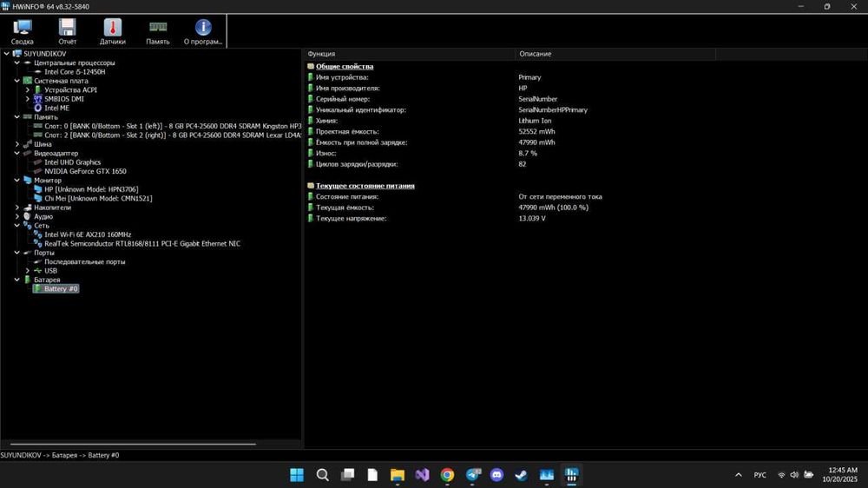This screenshot has height=488, width=868.
Task: Select the Серийный номер row
Action: [586, 99]
